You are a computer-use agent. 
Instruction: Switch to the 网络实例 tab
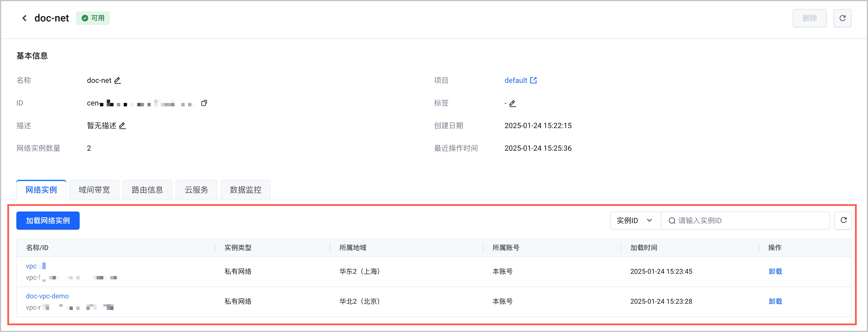[41, 190]
